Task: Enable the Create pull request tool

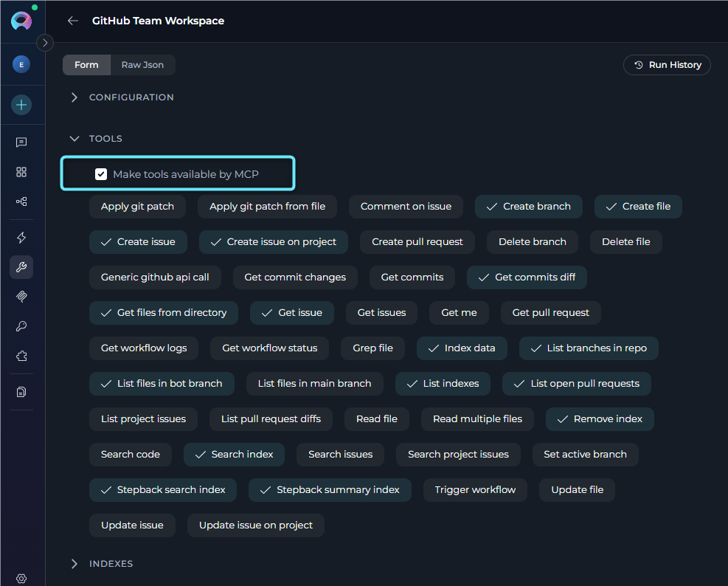Action: click(x=417, y=242)
